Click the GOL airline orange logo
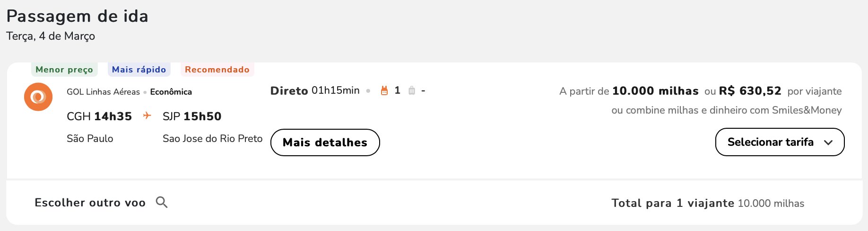This screenshot has width=868, height=231. (38, 97)
